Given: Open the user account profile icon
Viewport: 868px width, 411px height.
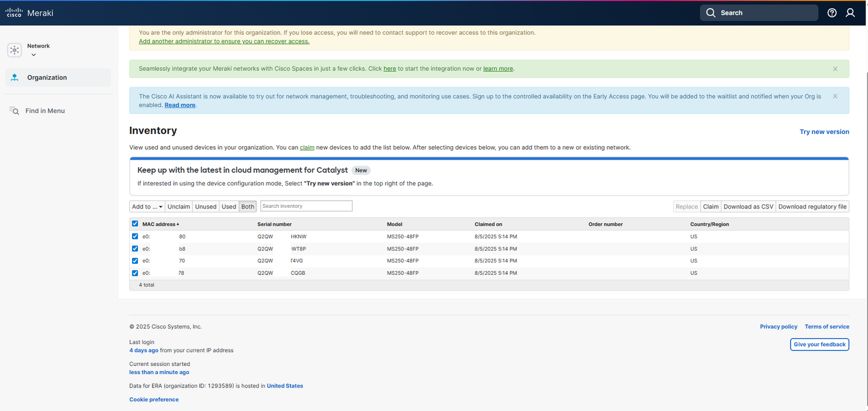Looking at the screenshot, I should pos(850,13).
